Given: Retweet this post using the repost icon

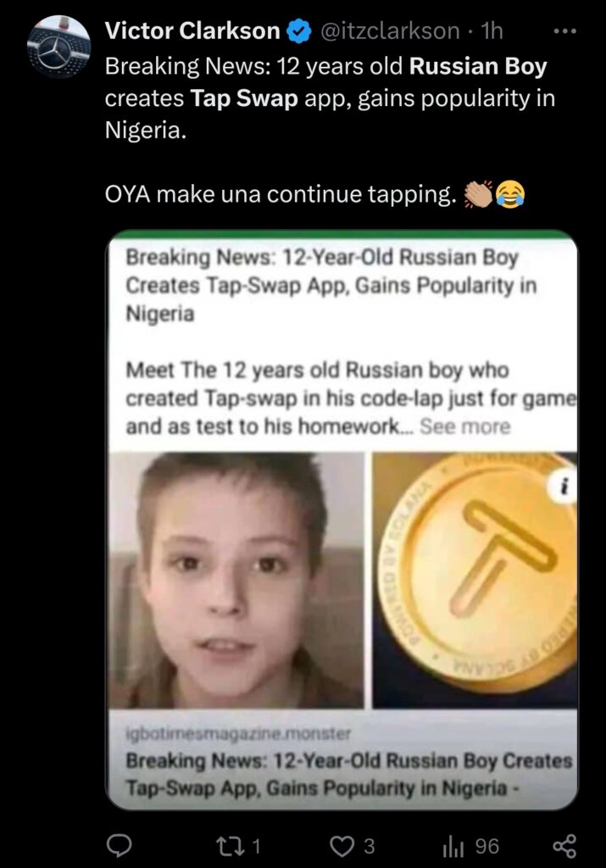Looking at the screenshot, I should pyautogui.click(x=227, y=846).
